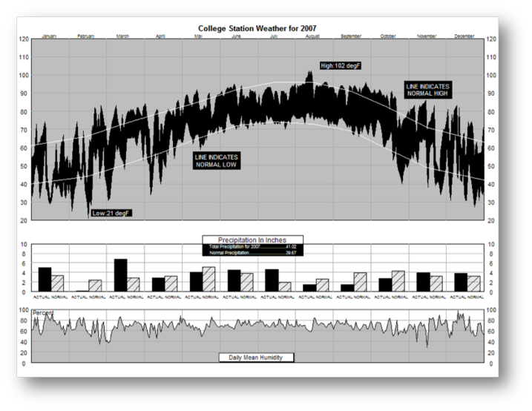Select the August month label at top
532x411 pixels.
[x=312, y=36]
